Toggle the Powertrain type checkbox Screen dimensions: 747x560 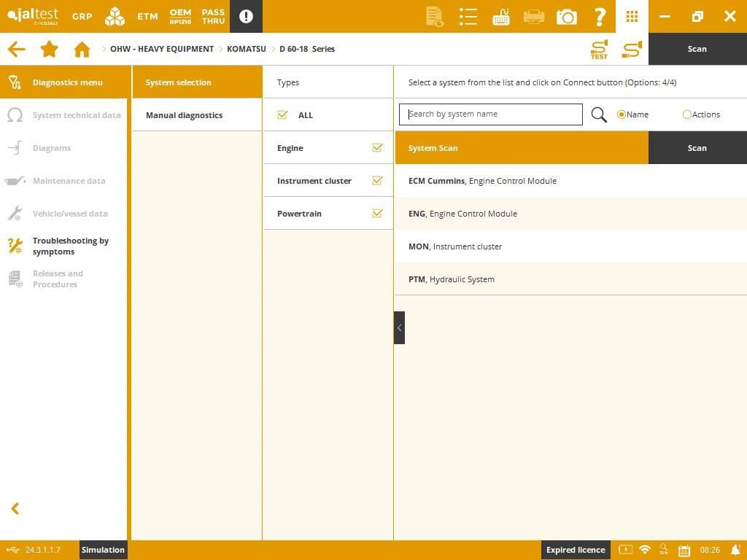[x=377, y=214]
